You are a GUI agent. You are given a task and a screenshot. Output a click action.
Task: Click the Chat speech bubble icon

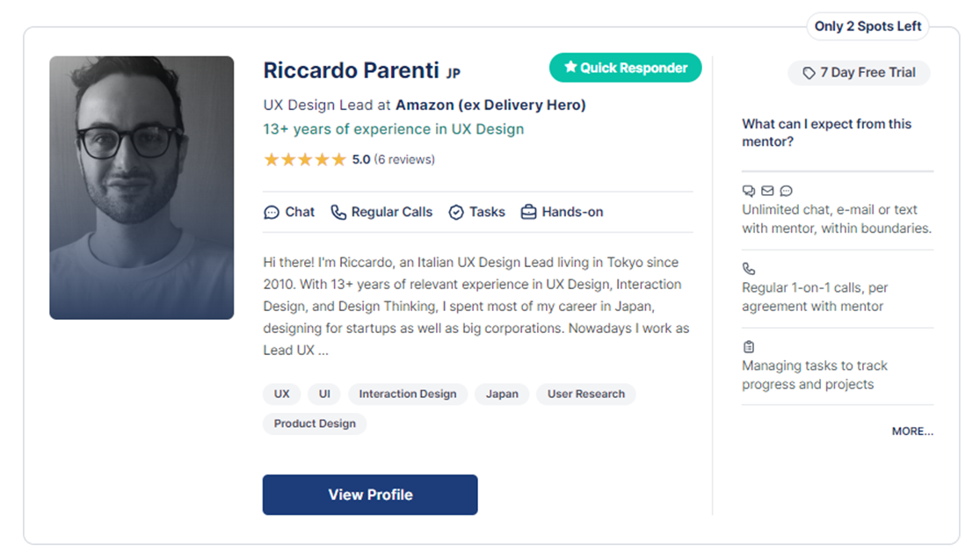pyautogui.click(x=272, y=213)
